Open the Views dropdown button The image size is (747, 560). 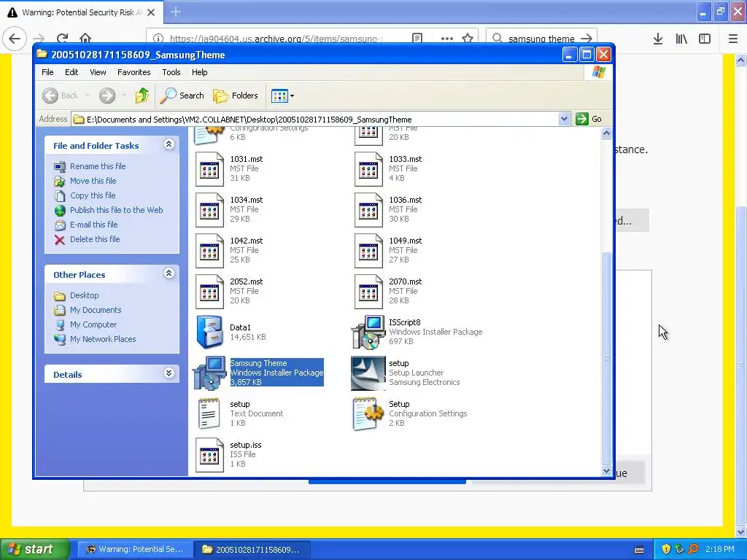point(282,96)
